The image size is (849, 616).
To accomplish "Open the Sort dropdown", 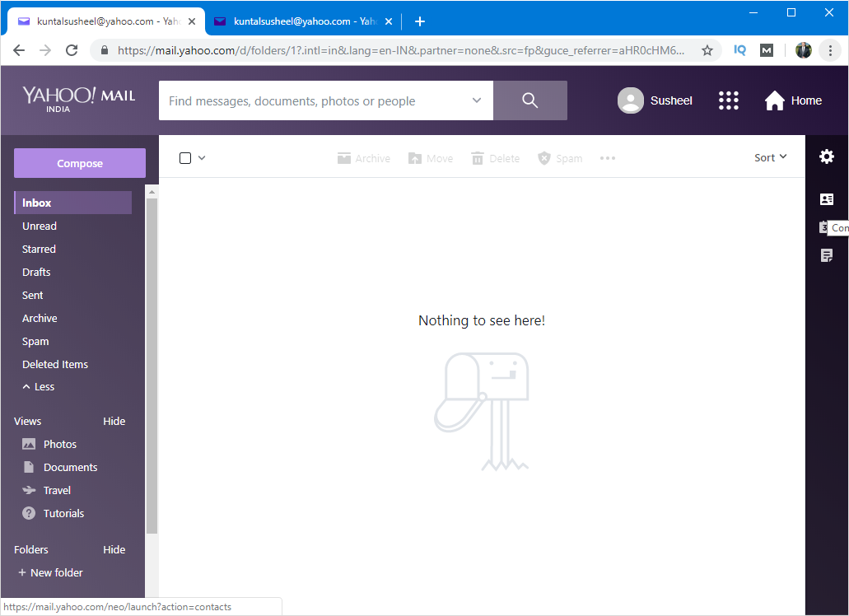I will [x=771, y=157].
